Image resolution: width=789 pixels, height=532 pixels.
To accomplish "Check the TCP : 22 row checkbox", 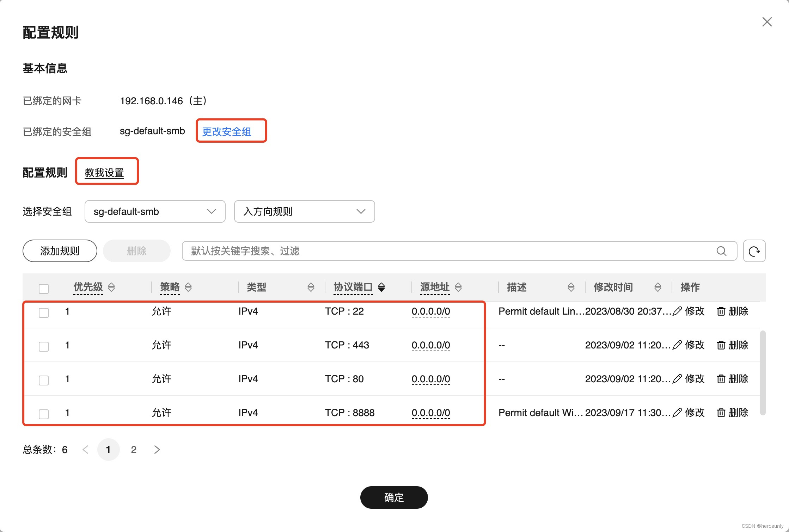I will click(44, 313).
